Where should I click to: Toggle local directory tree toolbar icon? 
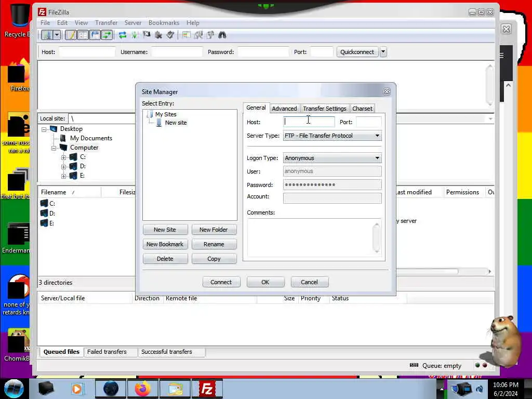coord(83,35)
